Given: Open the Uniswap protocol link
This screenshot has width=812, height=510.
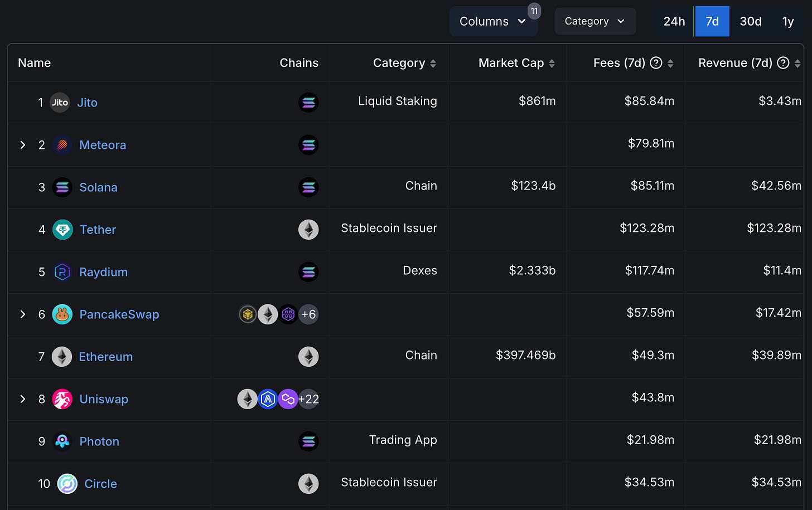Looking at the screenshot, I should [104, 399].
